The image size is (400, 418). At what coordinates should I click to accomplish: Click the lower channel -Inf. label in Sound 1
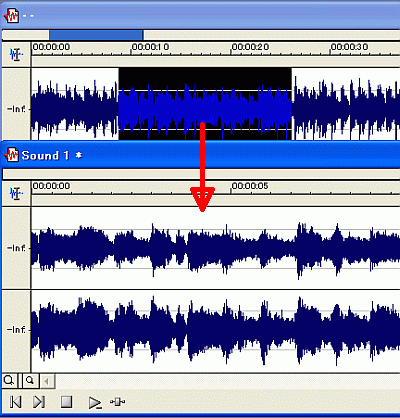pyautogui.click(x=16, y=330)
